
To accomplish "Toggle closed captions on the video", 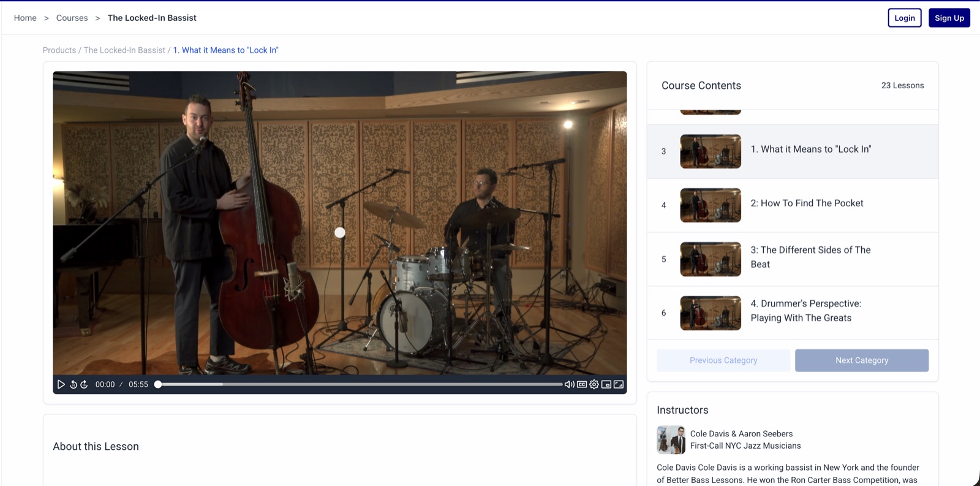I will click(x=582, y=384).
